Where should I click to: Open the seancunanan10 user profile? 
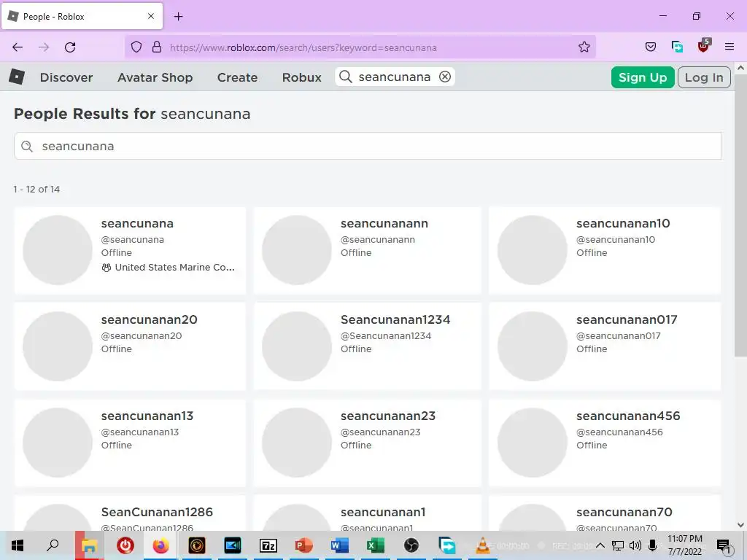[x=623, y=223]
